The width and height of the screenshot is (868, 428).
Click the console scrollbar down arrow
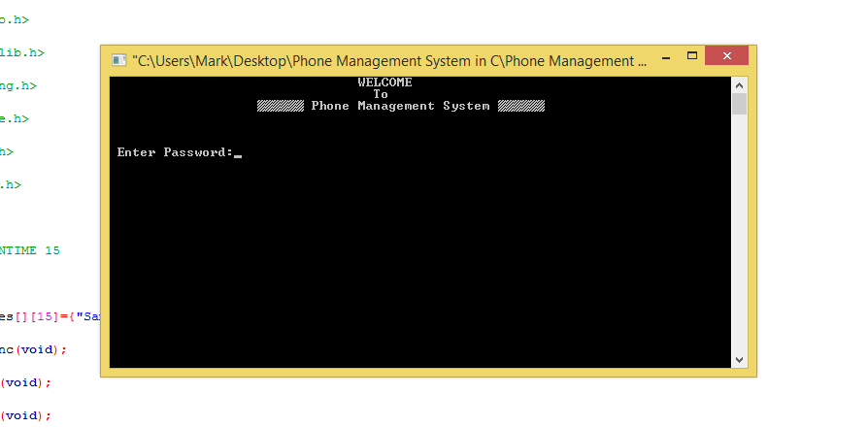739,360
